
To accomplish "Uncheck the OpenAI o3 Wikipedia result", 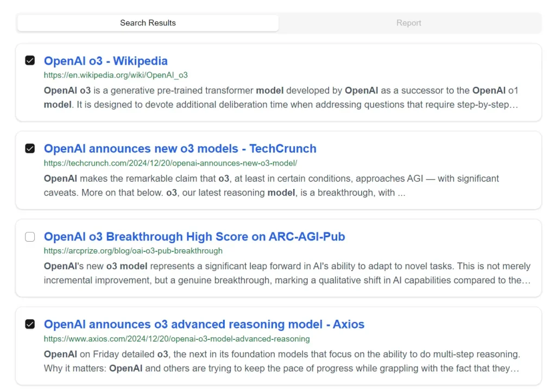I will click(30, 60).
